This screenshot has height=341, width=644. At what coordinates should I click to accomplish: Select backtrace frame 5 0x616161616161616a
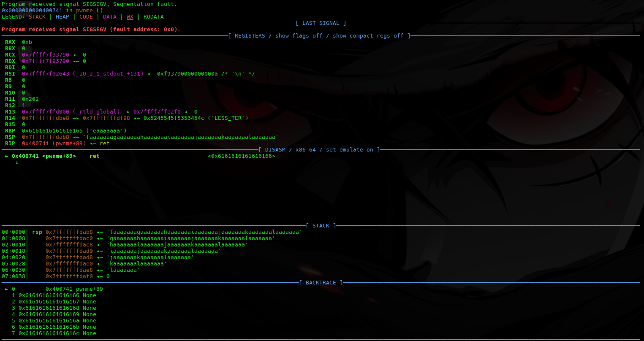coord(54,321)
